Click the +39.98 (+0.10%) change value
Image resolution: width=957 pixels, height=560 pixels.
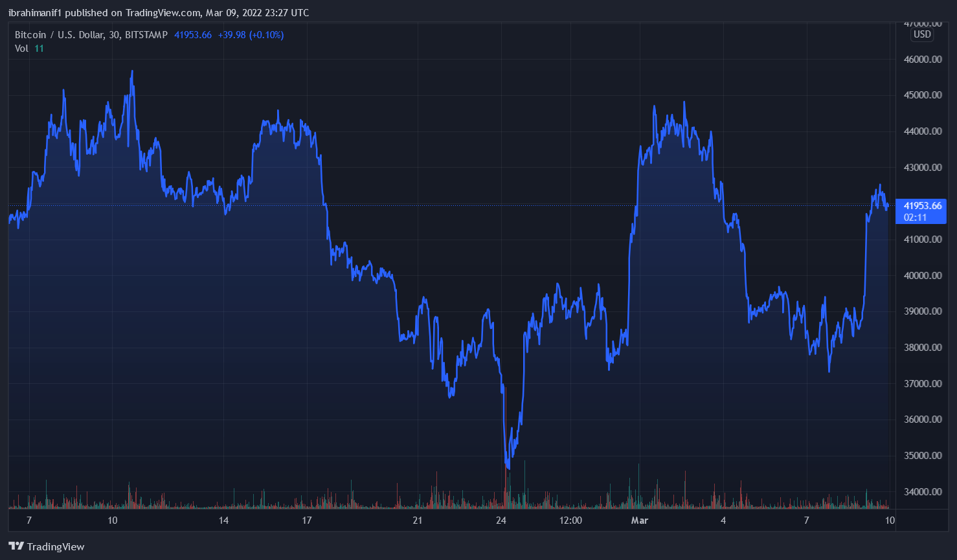coord(251,35)
